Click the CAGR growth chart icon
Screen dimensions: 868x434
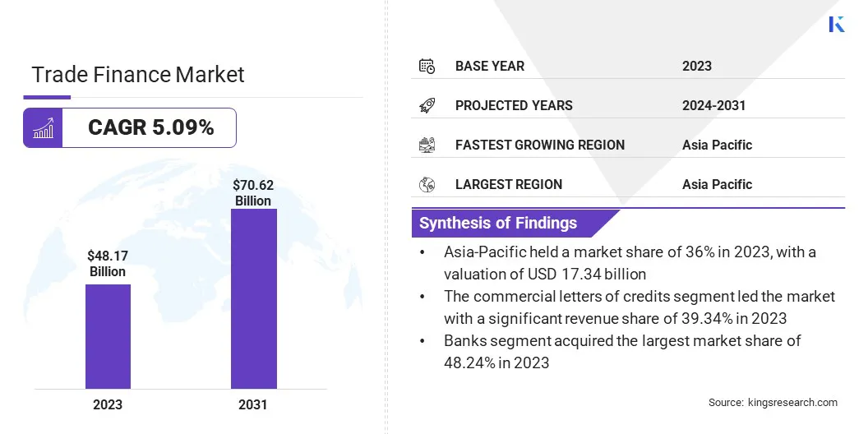pos(43,128)
